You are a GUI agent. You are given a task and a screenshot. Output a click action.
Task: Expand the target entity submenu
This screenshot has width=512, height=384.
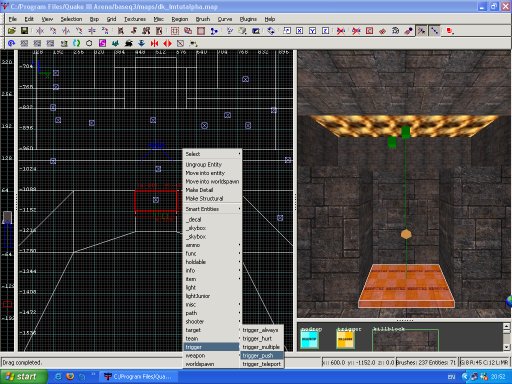[213, 330]
